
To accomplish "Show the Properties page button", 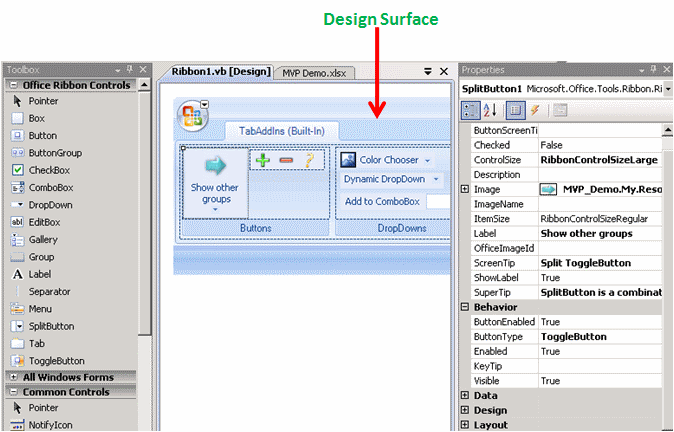I will (515, 110).
